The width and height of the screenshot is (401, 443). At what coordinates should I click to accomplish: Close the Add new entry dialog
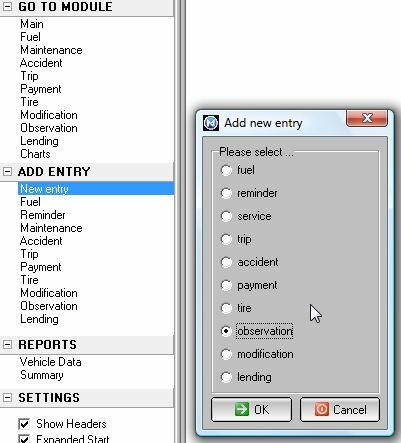click(x=367, y=118)
